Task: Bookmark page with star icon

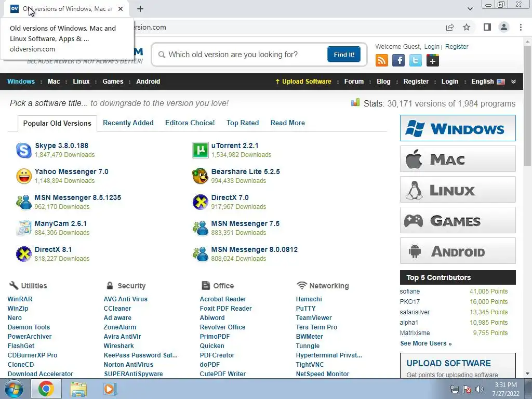Action: (x=467, y=27)
